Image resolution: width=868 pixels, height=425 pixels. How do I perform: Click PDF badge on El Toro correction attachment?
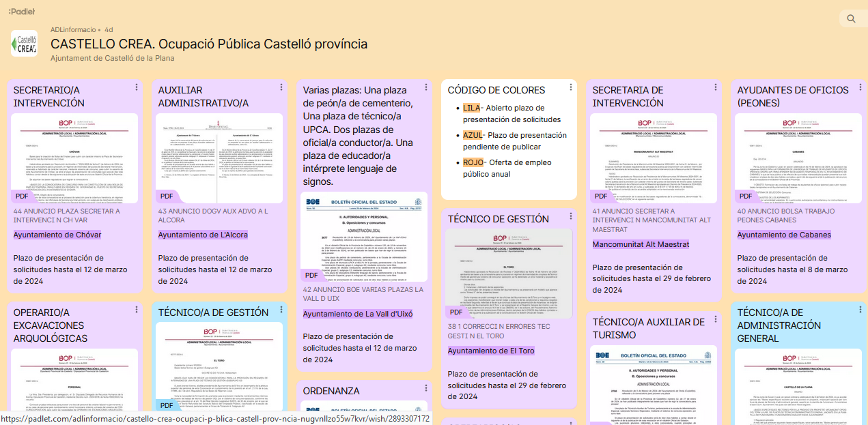pyautogui.click(x=457, y=312)
